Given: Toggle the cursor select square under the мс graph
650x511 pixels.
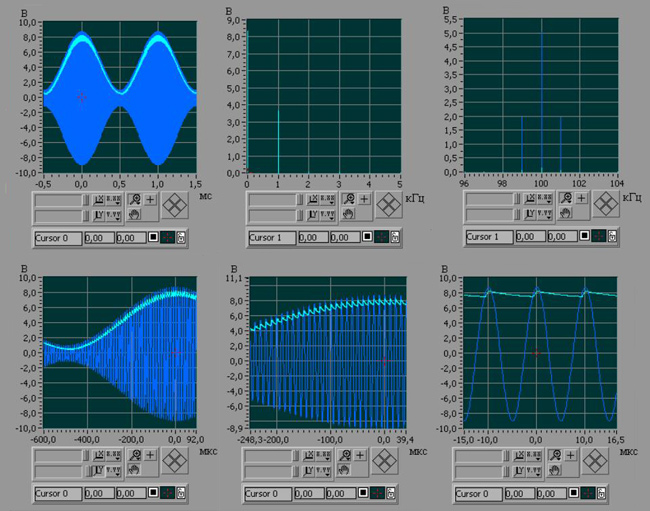Looking at the screenshot, I should [x=153, y=237].
